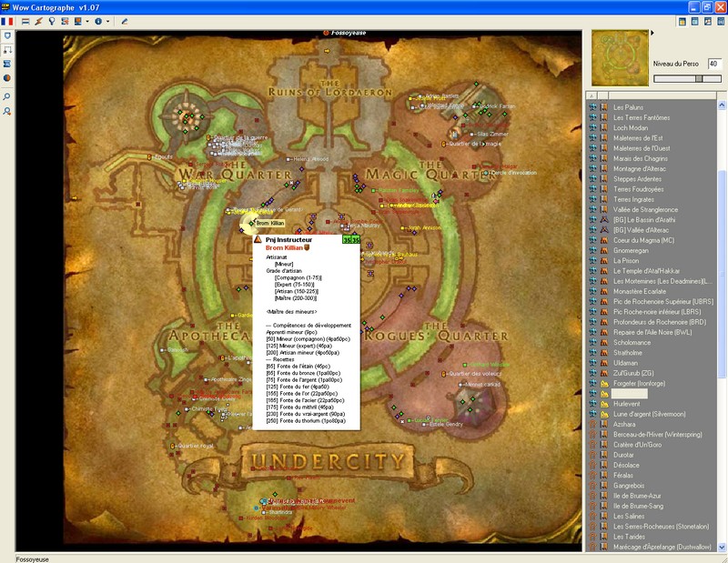Click the lightning bolt toolbar icon
Screen dimensions: 728x563
(x=39, y=21)
